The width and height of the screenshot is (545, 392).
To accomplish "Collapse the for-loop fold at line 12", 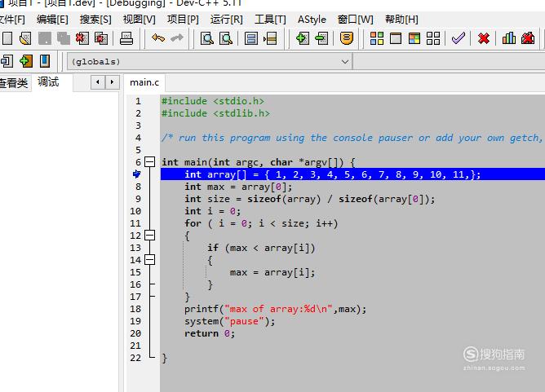I will click(149, 235).
